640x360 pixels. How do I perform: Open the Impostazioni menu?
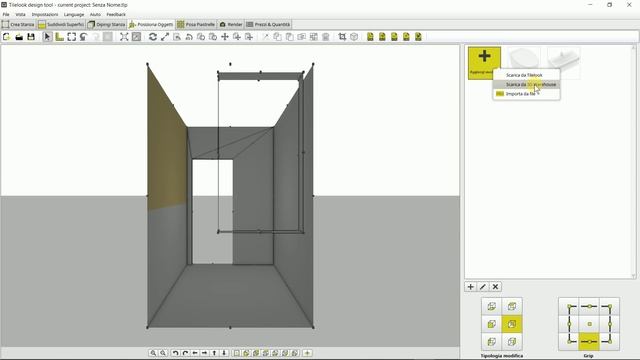[x=45, y=14]
